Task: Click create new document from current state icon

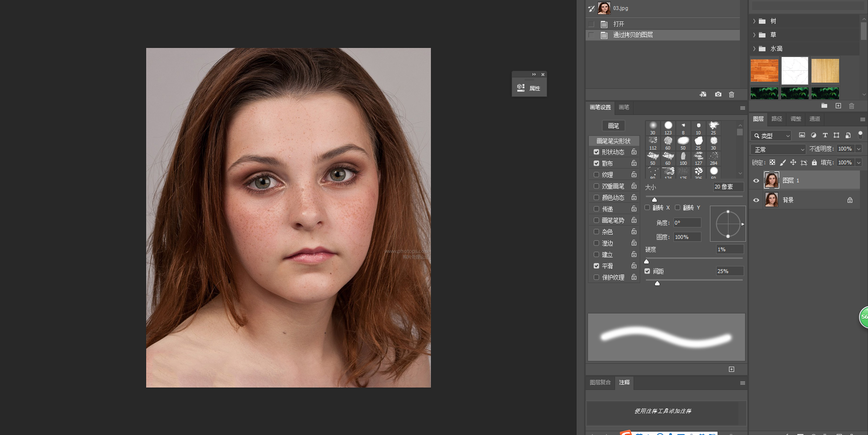Action: (x=703, y=95)
